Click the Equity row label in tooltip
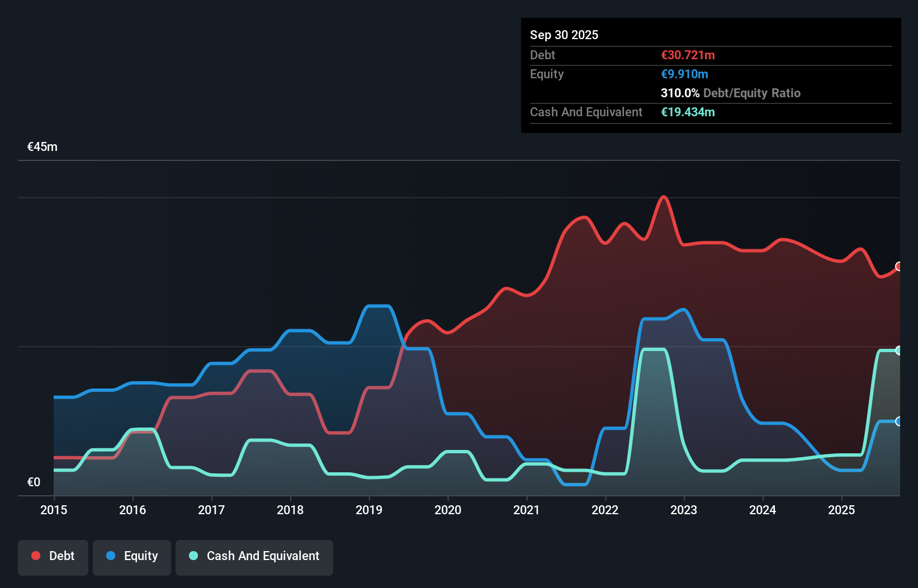Viewport: 918px width, 588px height. pos(547,74)
